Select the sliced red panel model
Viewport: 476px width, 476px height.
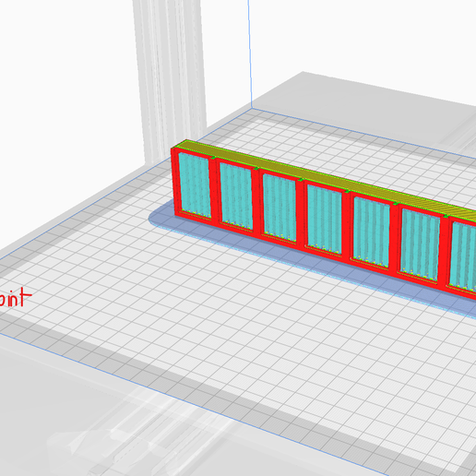[x=323, y=220]
